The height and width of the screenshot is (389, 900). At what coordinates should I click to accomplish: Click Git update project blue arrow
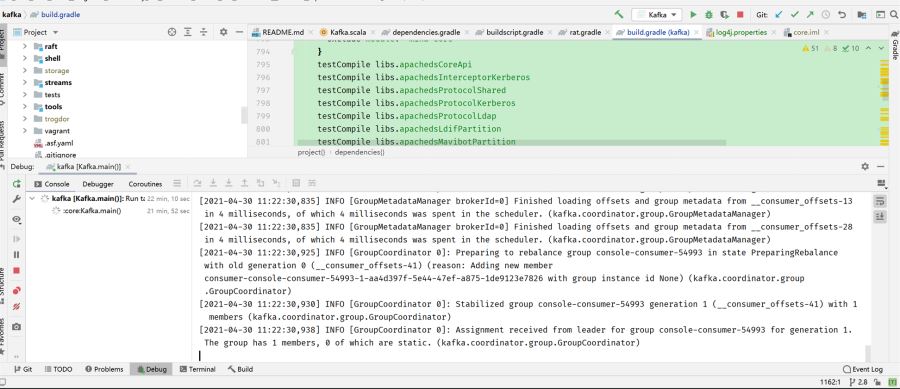click(x=778, y=14)
